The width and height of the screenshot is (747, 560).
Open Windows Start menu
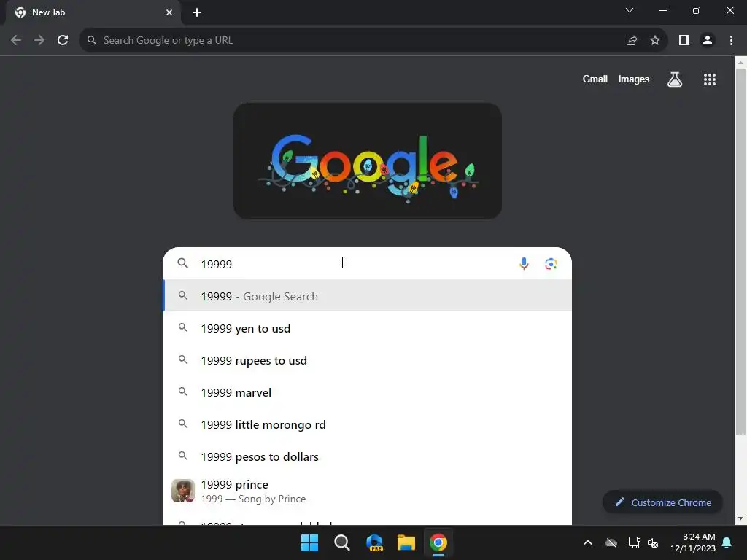(309, 542)
